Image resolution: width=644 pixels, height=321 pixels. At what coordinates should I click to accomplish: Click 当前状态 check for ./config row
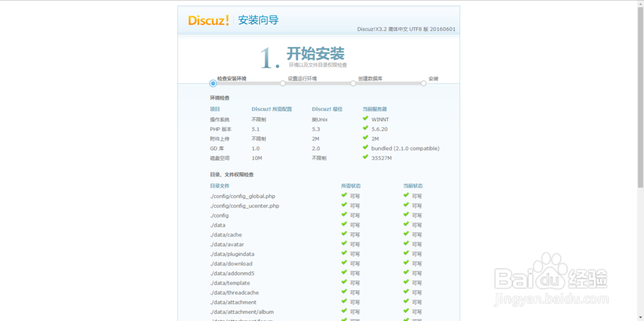[x=406, y=214]
